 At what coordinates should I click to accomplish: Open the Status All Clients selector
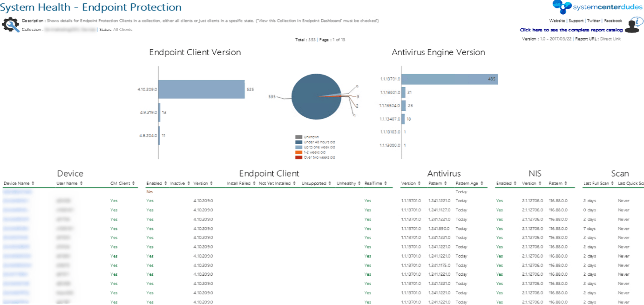tap(122, 29)
